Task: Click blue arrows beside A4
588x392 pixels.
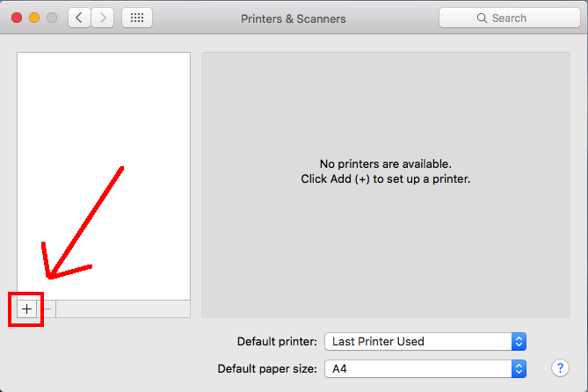Action: (x=519, y=368)
